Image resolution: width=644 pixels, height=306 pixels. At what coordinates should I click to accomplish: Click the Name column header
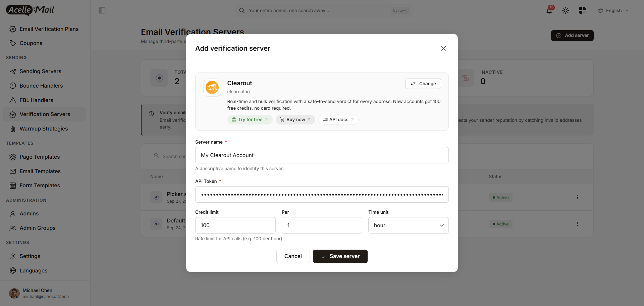pyautogui.click(x=156, y=177)
